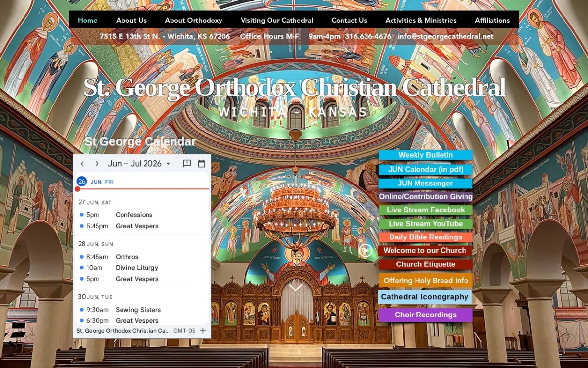Open Daily Bible Readings
Viewport: 588px width, 368px height.
425,237
